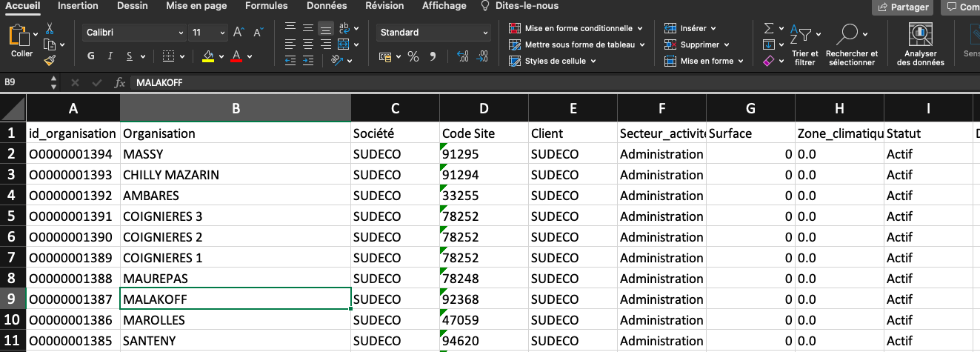Click Analyser des données

click(x=920, y=45)
